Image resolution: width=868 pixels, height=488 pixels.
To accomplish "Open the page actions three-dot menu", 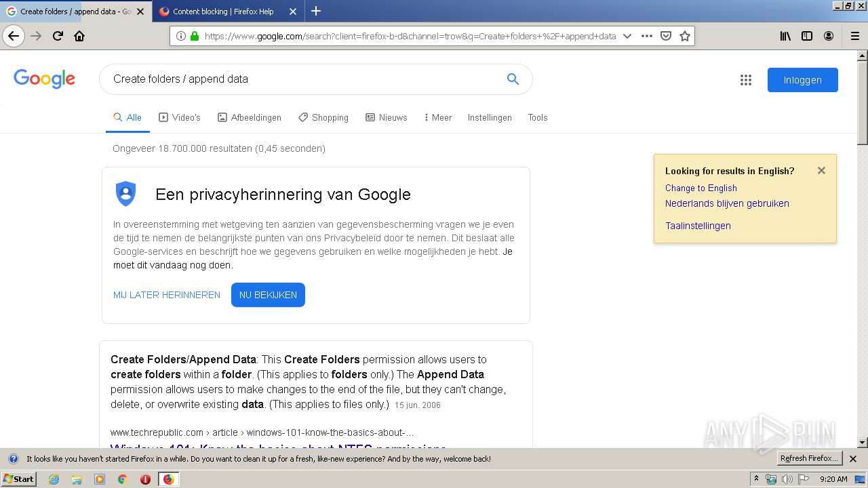I will (x=647, y=36).
